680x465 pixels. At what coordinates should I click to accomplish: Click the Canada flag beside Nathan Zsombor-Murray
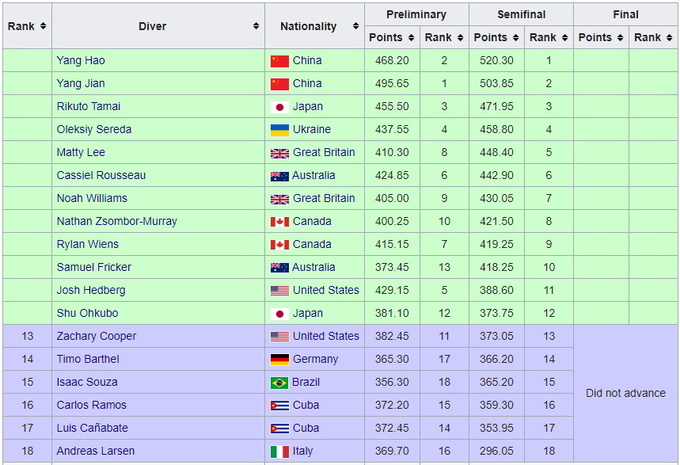(x=279, y=222)
